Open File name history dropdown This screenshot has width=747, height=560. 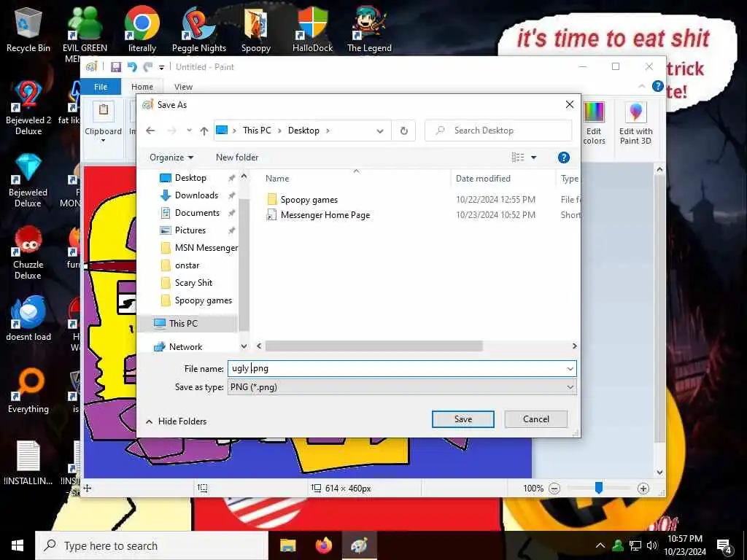click(570, 368)
